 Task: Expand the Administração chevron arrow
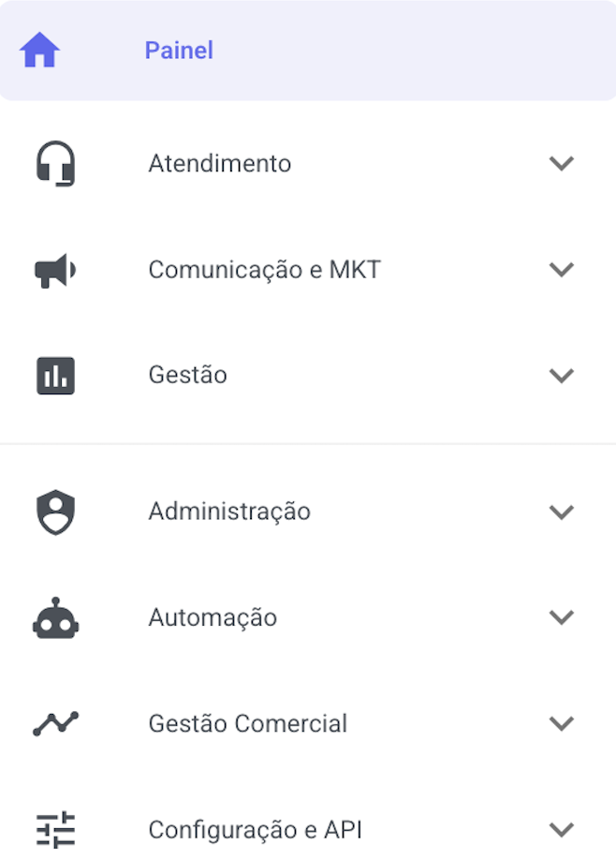pyautogui.click(x=561, y=512)
